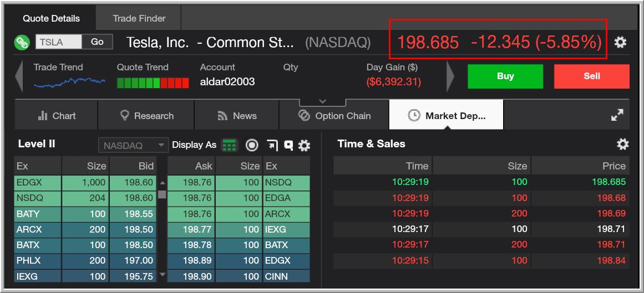This screenshot has height=293, width=644.
Task: Click the Quote Trend color bar
Action: [x=153, y=83]
